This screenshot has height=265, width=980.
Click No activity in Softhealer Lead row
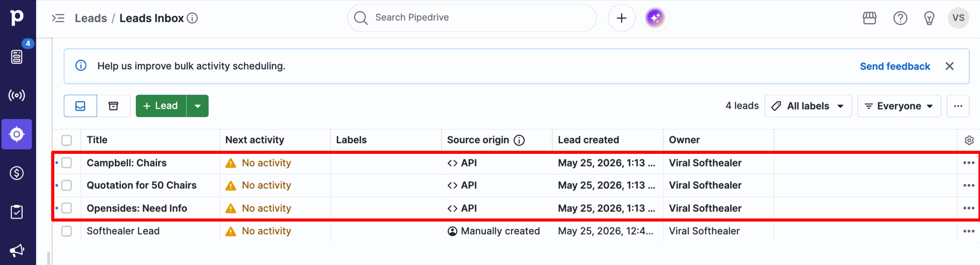(x=266, y=231)
